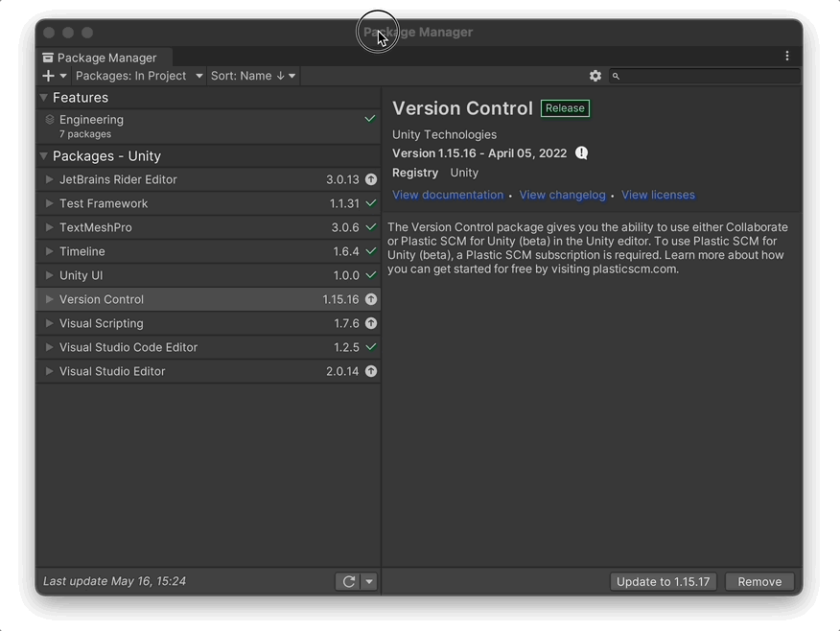The height and width of the screenshot is (631, 840).
Task: Click the Update to 1.15.17 button
Action: click(663, 581)
